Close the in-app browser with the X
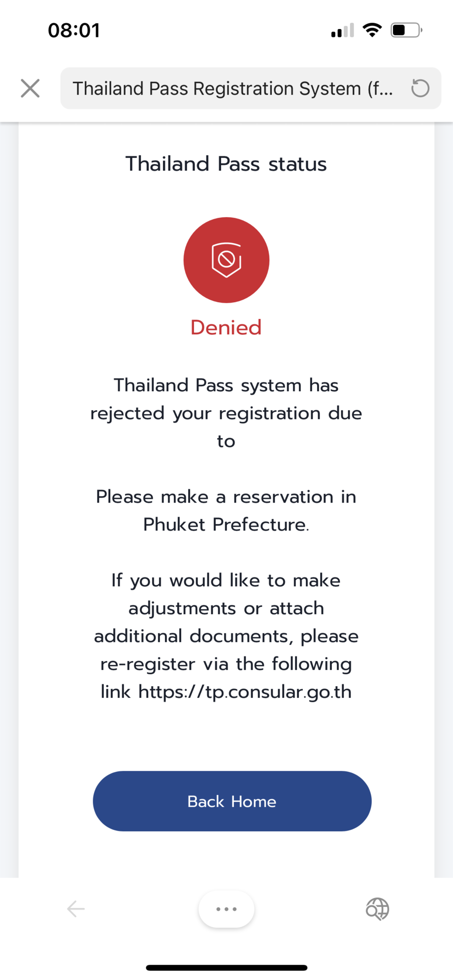This screenshot has width=453, height=980. [30, 89]
